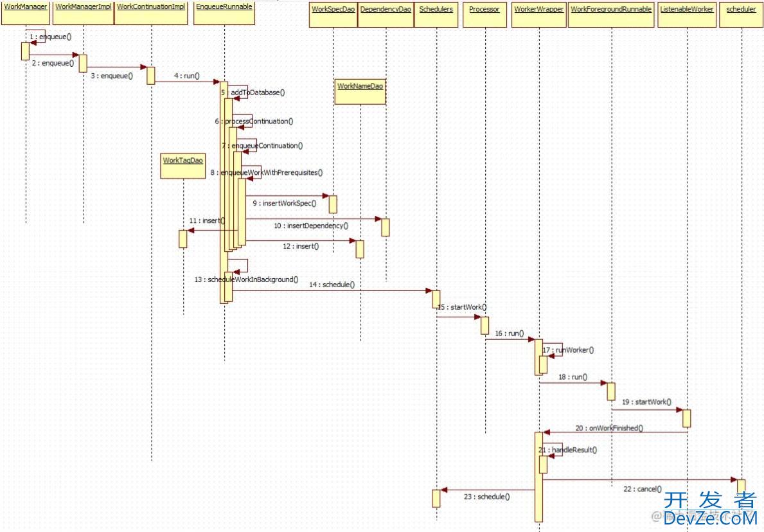Click message label '19 : startWork()'

pyautogui.click(x=646, y=402)
